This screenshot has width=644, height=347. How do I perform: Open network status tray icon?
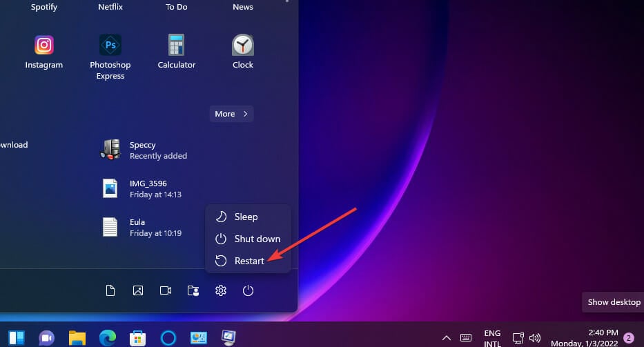(518, 338)
